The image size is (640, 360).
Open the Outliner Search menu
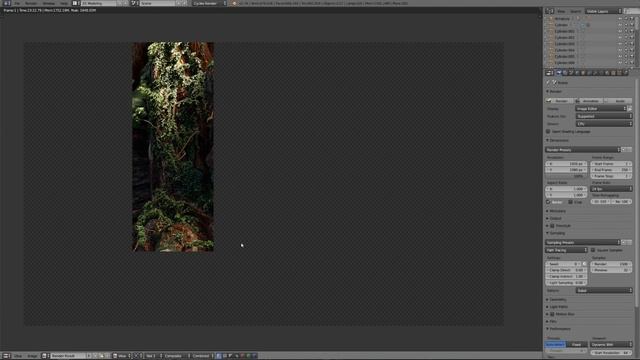click(576, 11)
